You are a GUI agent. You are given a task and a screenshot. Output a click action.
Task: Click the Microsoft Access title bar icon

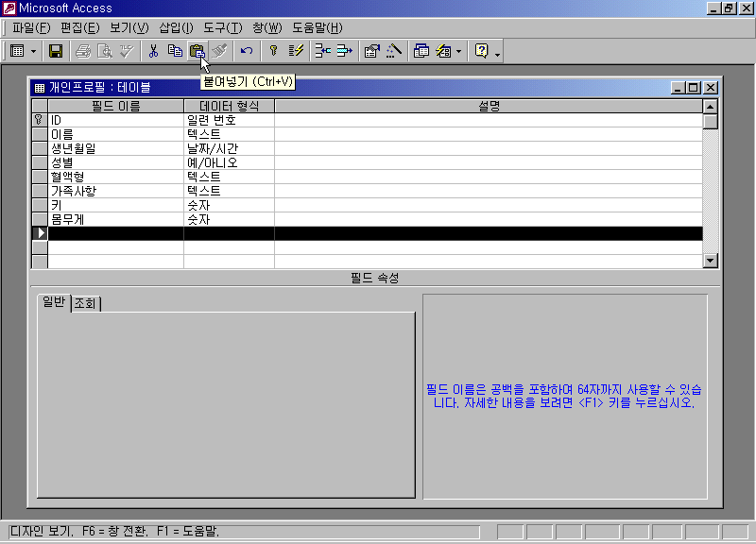(x=9, y=8)
